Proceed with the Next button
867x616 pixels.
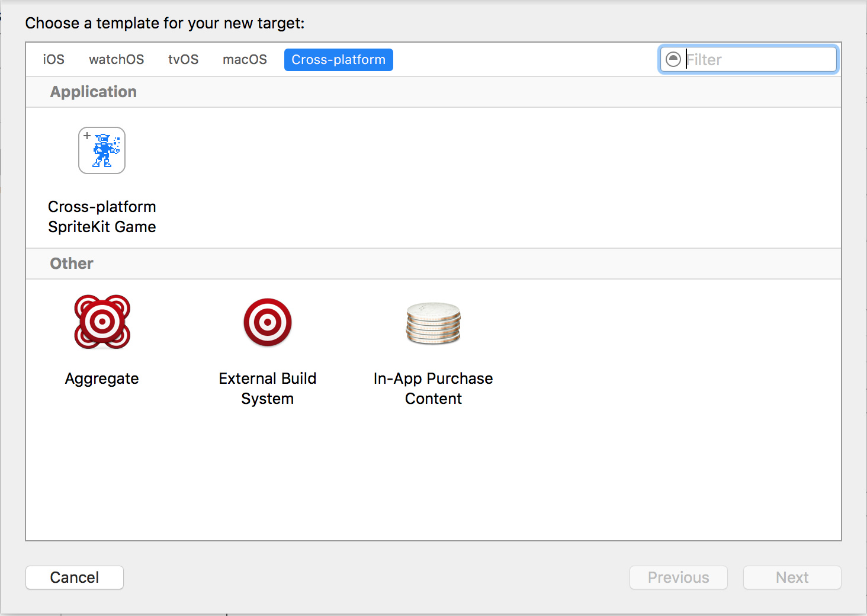pyautogui.click(x=792, y=577)
